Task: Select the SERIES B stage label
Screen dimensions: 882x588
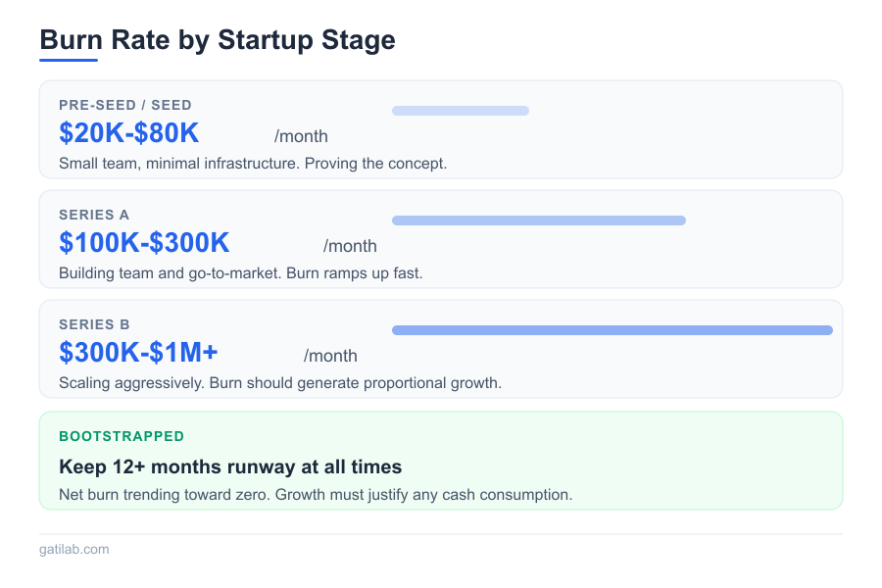Action: (x=94, y=324)
